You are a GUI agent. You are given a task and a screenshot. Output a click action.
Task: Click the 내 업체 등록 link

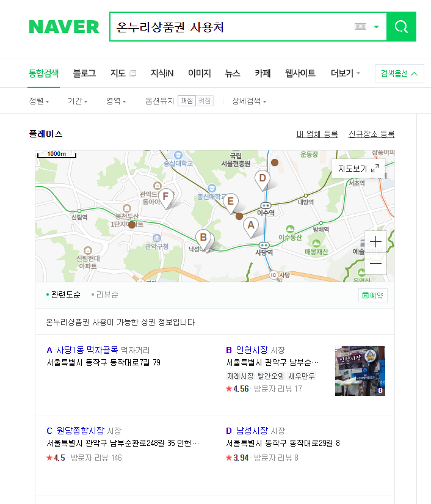317,134
